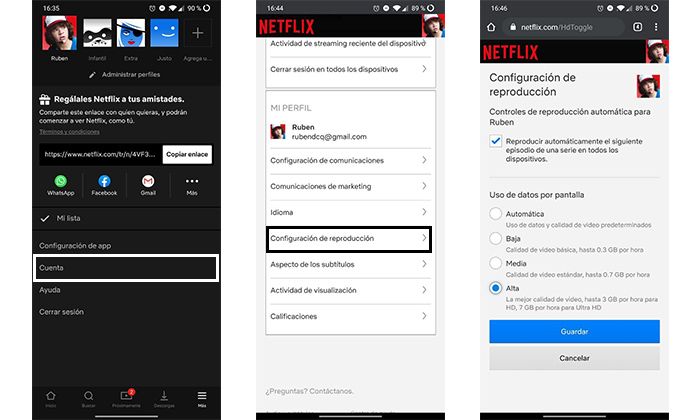Tap header avatar on playback settings page
Screen dimensions: 700x420
(x=657, y=51)
